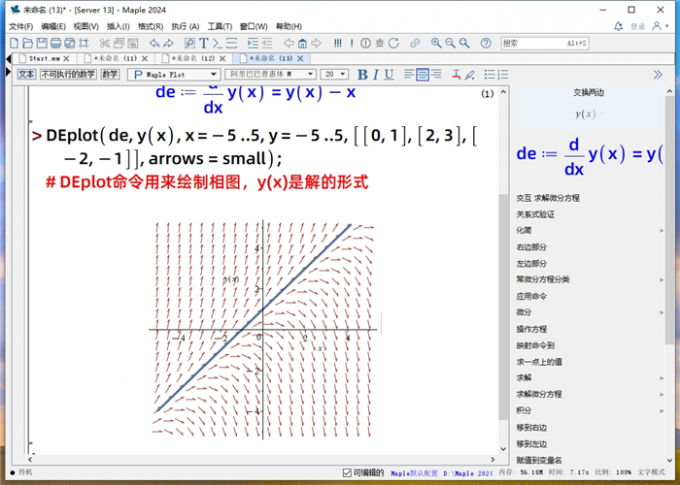Open the font name dropdown
680x485 pixels.
point(270,75)
